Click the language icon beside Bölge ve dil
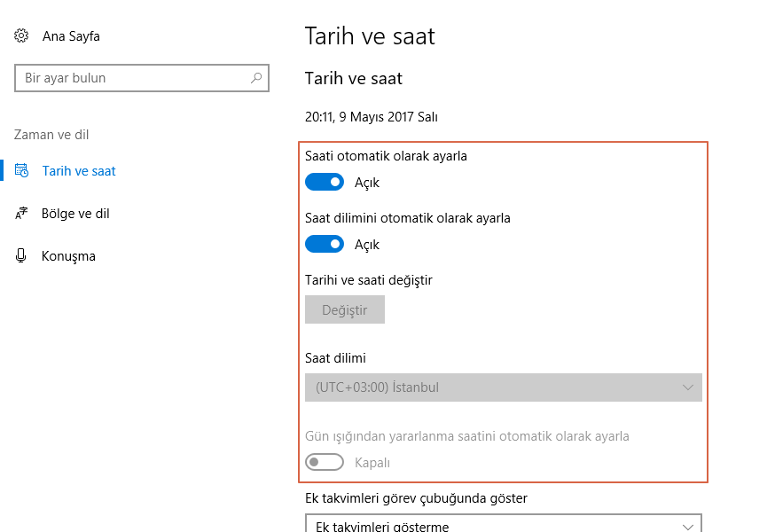The height and width of the screenshot is (532, 775). coord(20,213)
